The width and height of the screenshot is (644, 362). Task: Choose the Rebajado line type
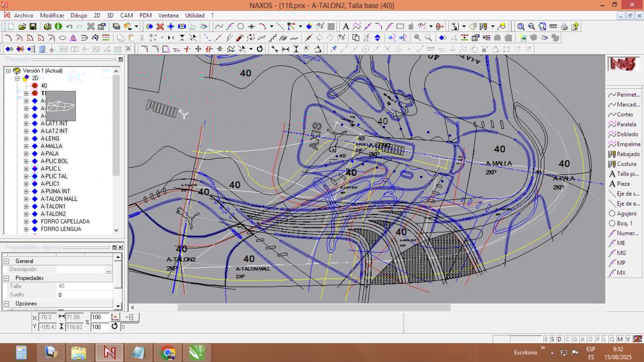(628, 154)
